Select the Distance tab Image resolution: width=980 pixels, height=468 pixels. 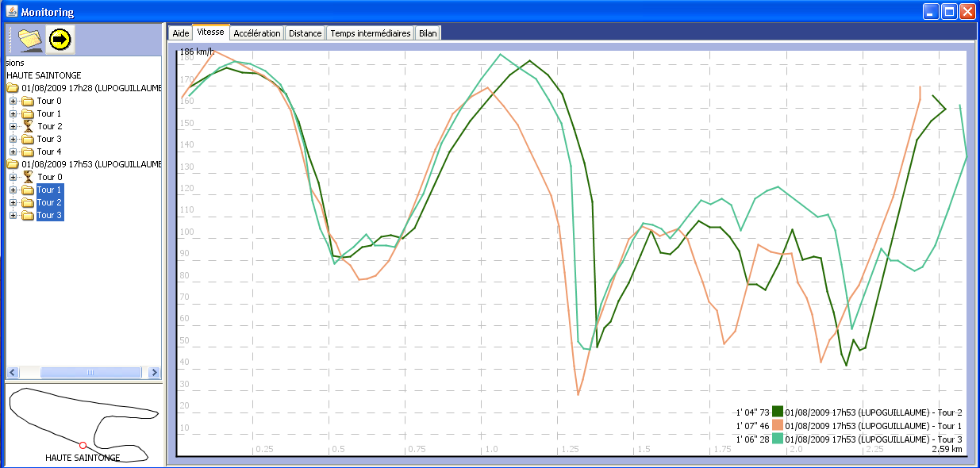pyautogui.click(x=306, y=33)
